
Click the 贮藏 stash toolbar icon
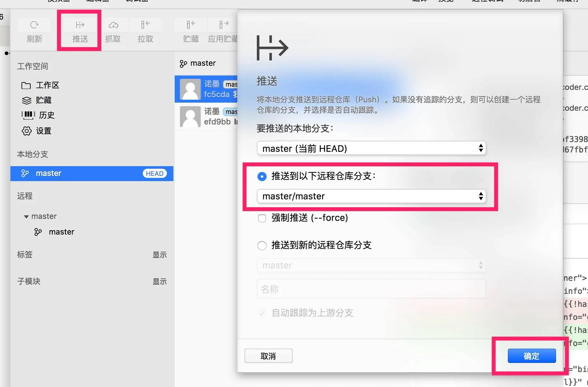191,25
